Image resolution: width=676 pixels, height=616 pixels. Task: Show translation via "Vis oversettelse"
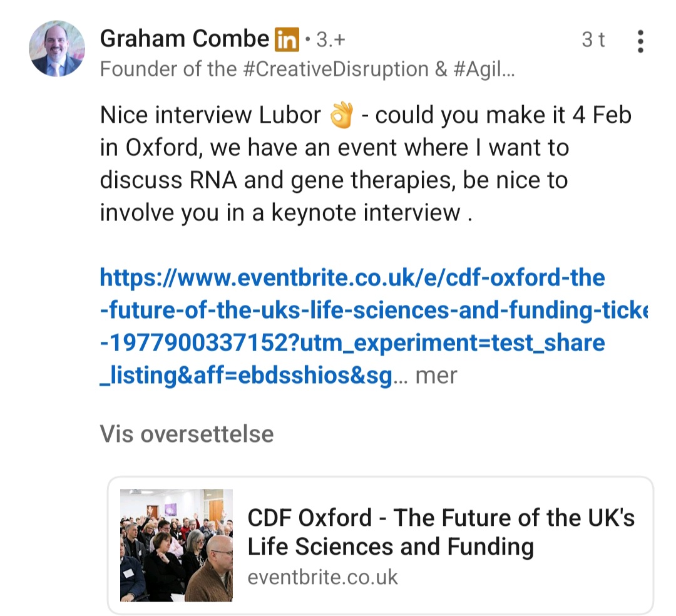pos(187,434)
